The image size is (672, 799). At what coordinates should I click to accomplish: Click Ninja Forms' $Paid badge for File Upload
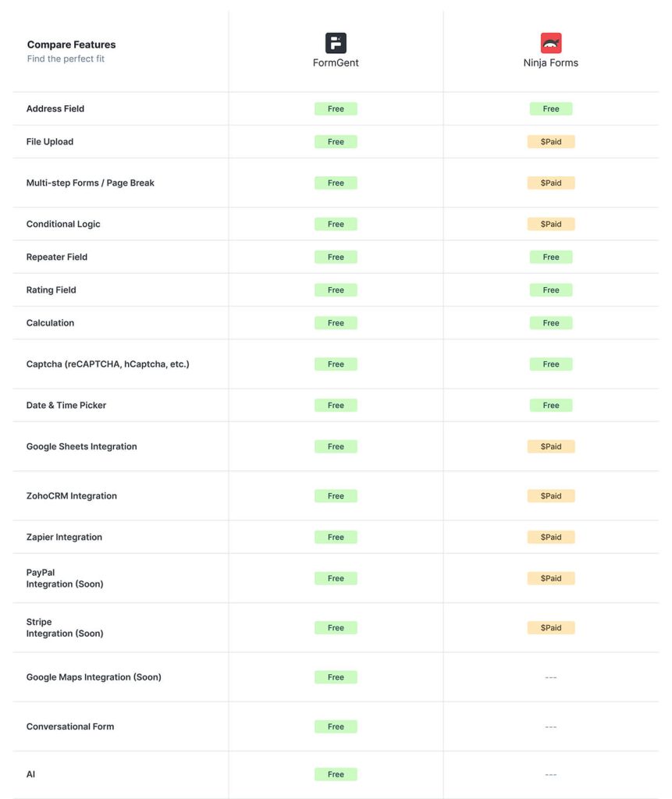pos(551,142)
